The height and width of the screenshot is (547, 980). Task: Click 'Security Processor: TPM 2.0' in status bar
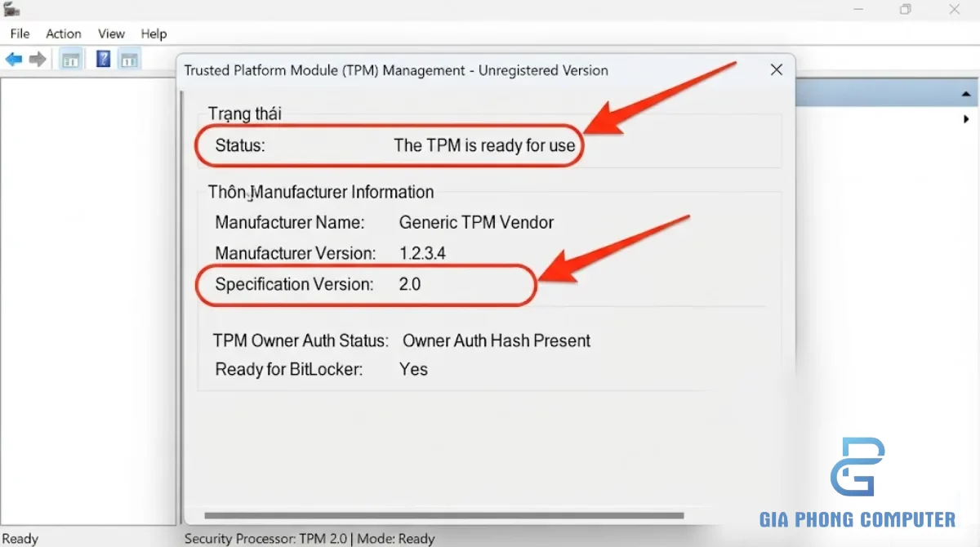(x=267, y=539)
